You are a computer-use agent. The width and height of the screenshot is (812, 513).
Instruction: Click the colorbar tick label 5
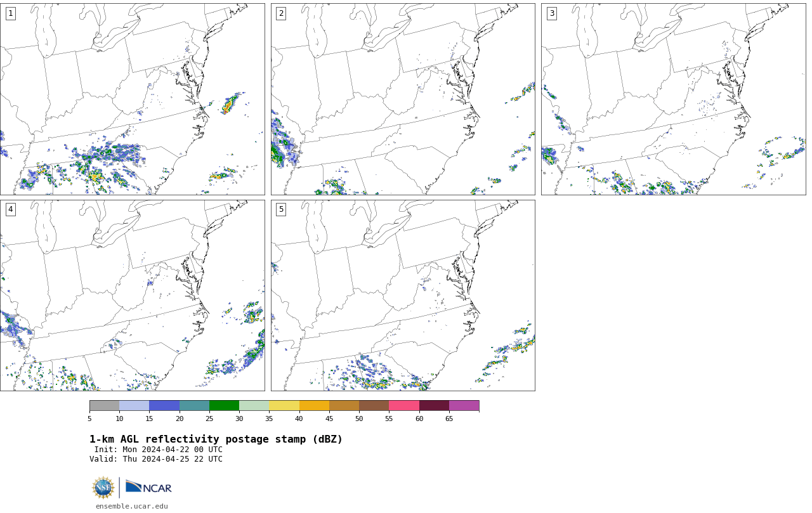coord(89,419)
